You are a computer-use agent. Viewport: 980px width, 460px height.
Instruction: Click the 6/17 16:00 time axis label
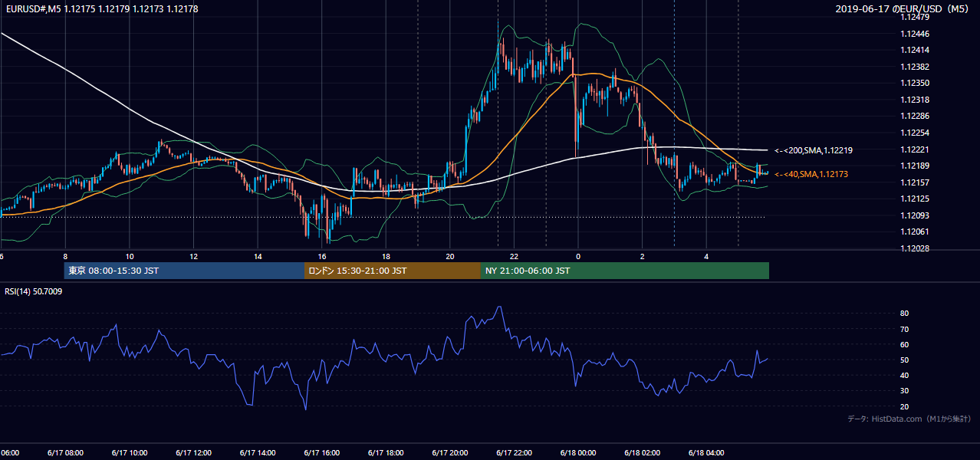click(x=321, y=452)
